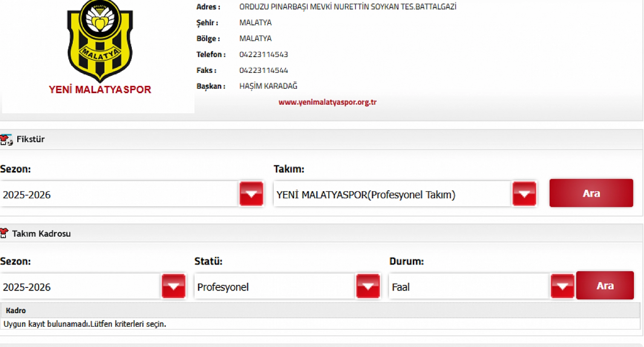Image resolution: width=644 pixels, height=347 pixels.
Task: Click the Takım Kadrosu jersey icon
Action: tap(4, 233)
